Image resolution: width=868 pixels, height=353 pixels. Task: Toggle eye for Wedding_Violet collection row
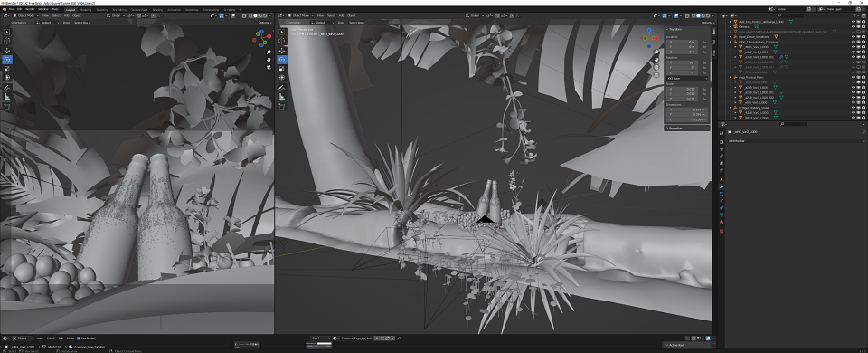click(853, 108)
